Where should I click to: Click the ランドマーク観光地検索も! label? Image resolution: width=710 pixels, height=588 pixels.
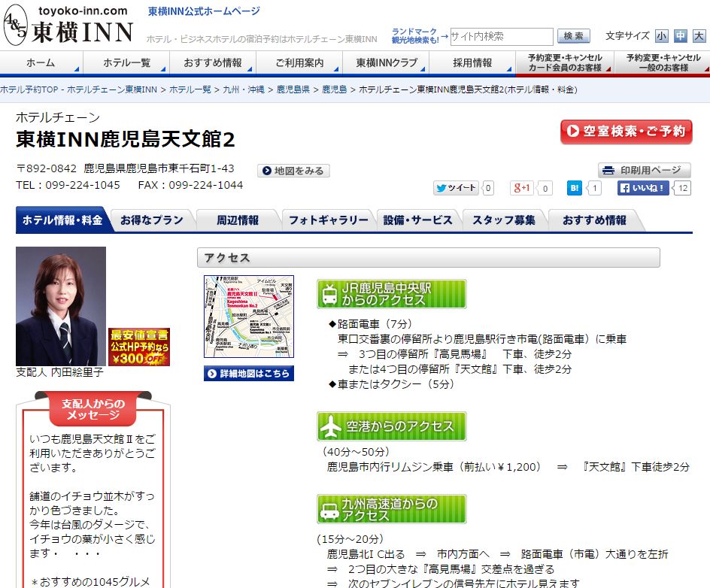tap(414, 36)
